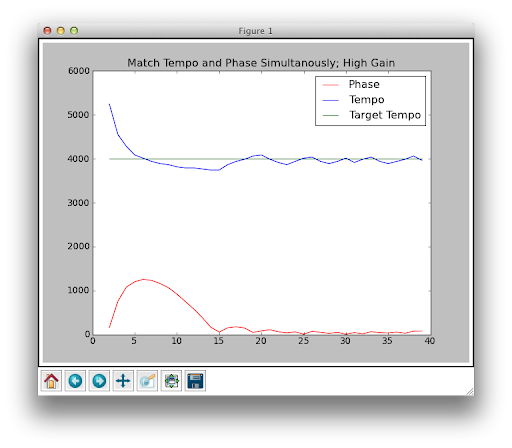512x448 pixels.
Task: Activate the Pan axes tool
Action: tap(123, 381)
